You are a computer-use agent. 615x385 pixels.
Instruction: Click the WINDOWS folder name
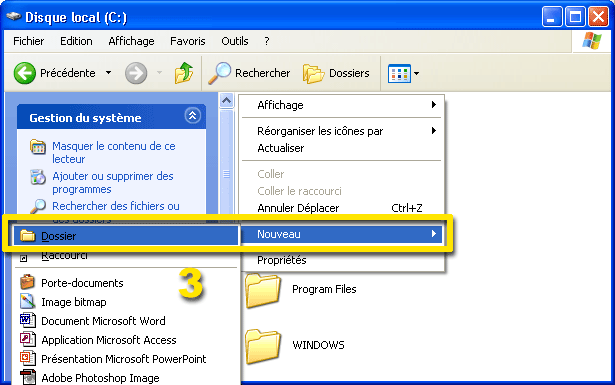(x=318, y=345)
